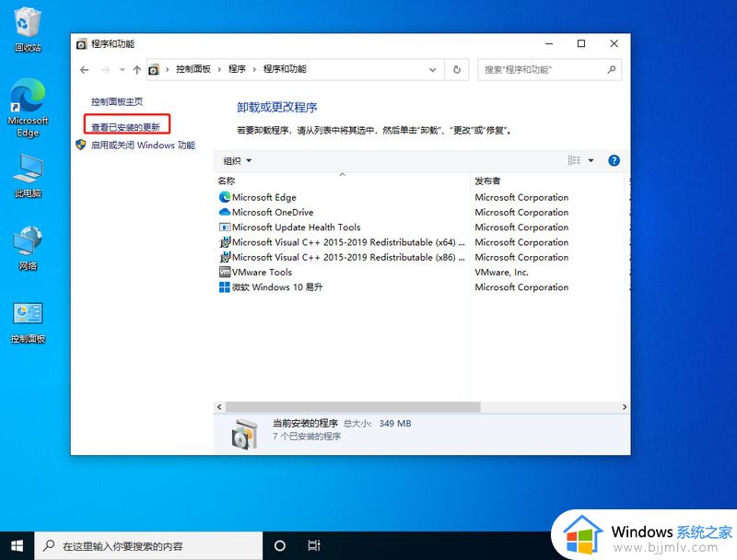Open recent locations dropdown arrow
The image size is (737, 560).
123,69
